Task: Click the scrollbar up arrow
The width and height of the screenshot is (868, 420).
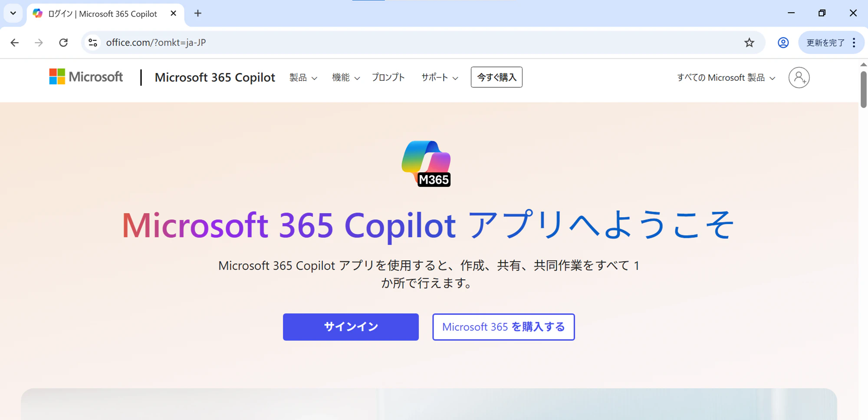Action: (863, 64)
